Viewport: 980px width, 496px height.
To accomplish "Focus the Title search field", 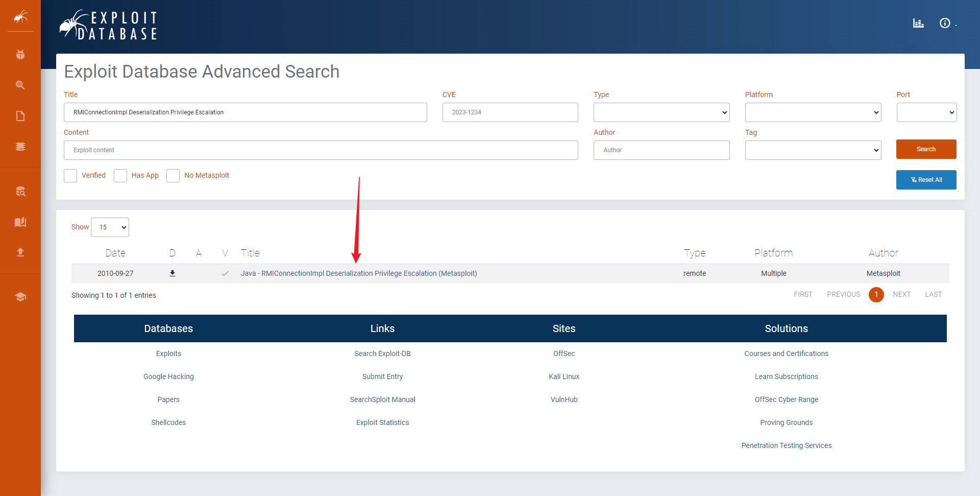I will click(x=246, y=112).
